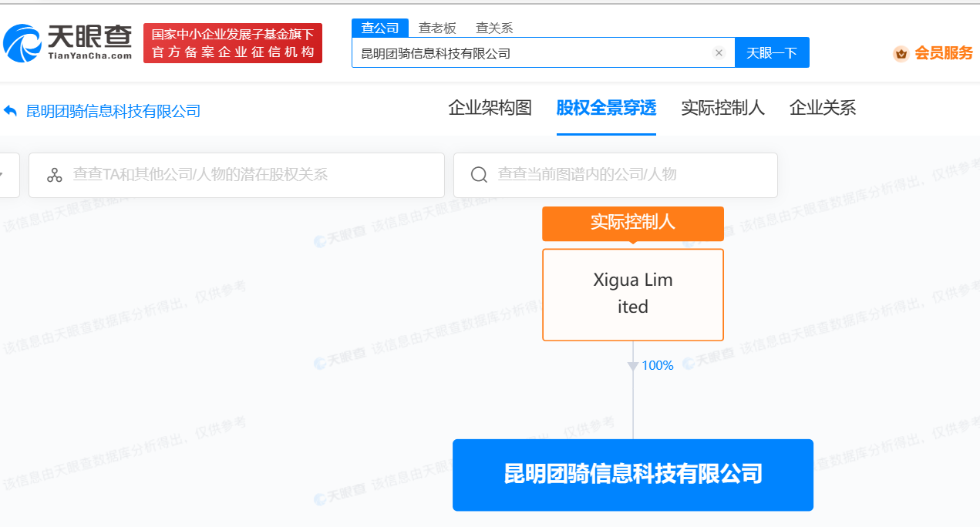
Task: Open the 企业架构图 tab
Action: (x=490, y=108)
